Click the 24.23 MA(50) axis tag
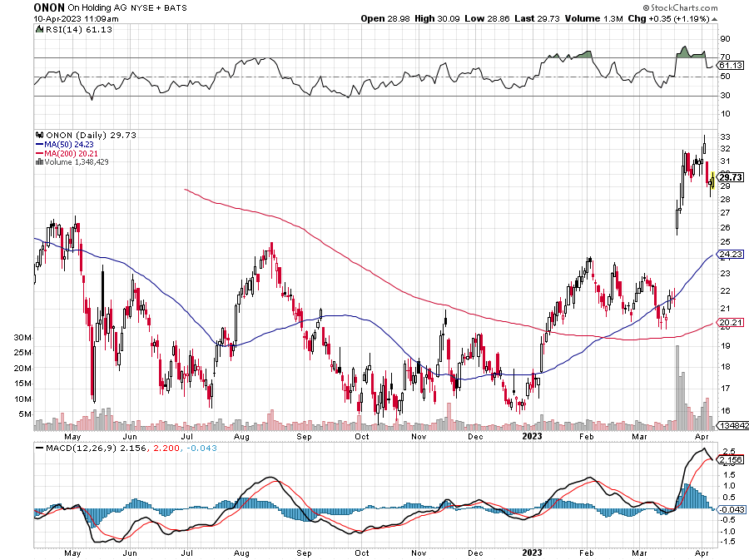 [x=731, y=254]
